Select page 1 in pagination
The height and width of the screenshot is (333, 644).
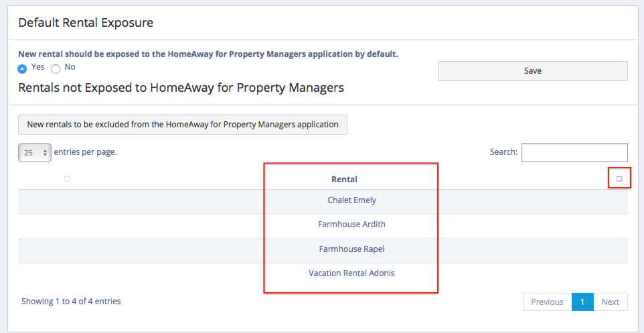click(x=582, y=302)
